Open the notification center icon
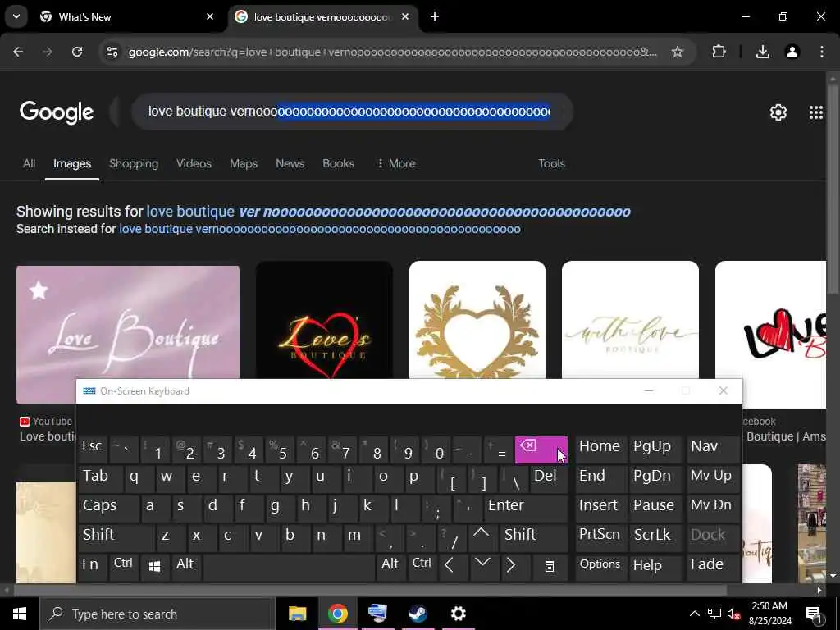Image resolution: width=840 pixels, height=630 pixels. point(813,614)
